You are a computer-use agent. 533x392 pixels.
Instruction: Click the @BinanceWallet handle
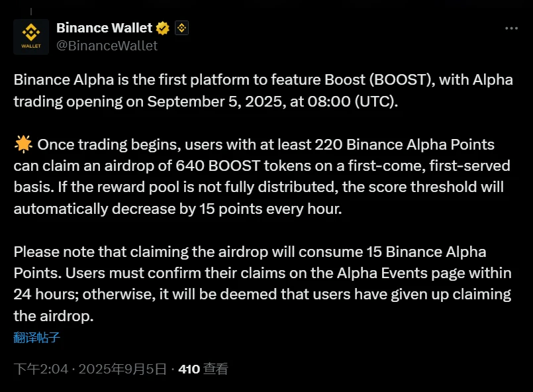pos(107,46)
